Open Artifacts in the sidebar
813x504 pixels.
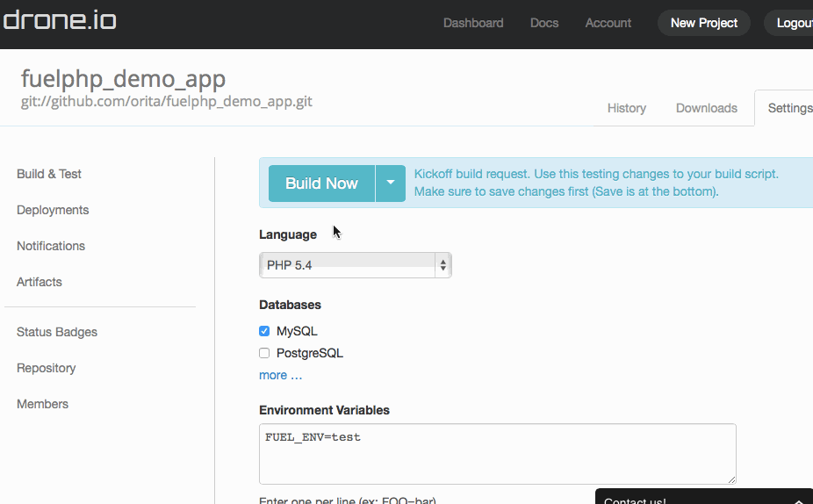[x=39, y=282]
